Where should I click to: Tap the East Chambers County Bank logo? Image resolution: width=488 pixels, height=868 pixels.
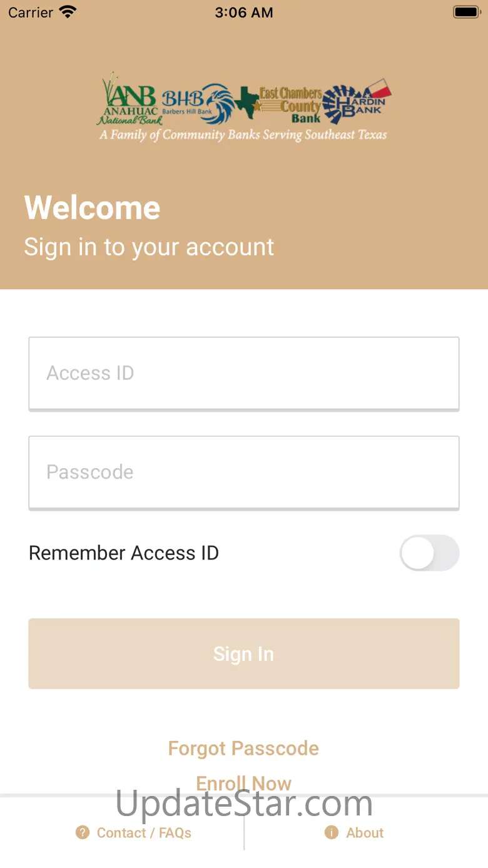[x=282, y=104]
